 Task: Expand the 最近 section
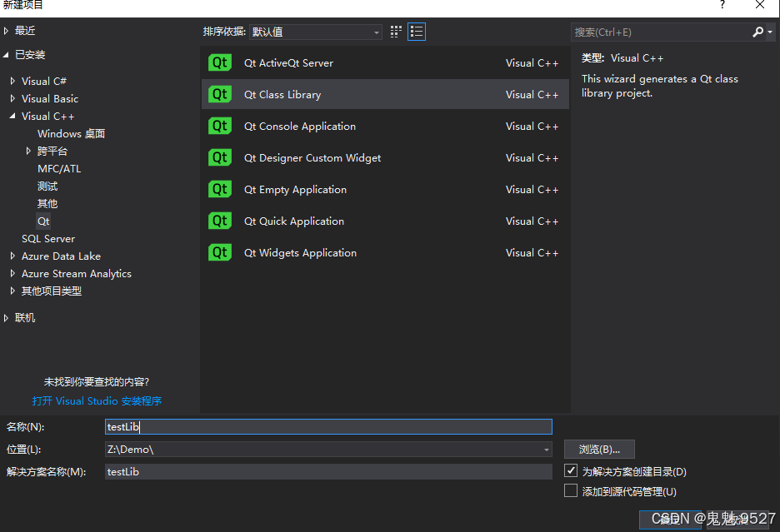[x=6, y=31]
